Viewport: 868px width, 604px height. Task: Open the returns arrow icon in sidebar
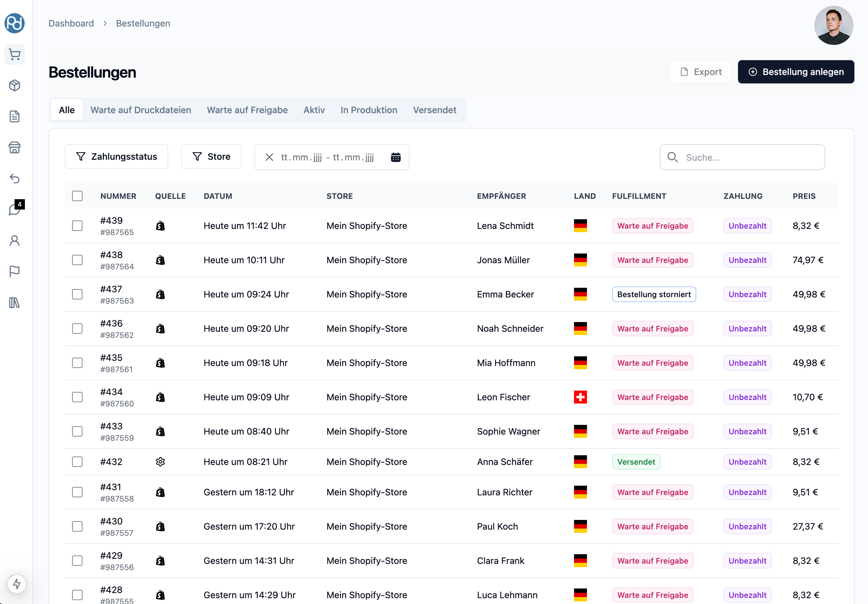pyautogui.click(x=14, y=179)
